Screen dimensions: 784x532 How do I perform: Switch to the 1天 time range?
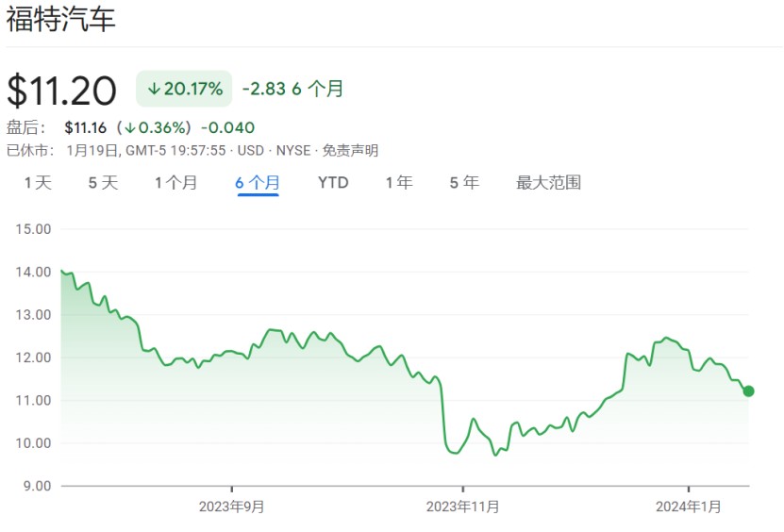(38, 183)
